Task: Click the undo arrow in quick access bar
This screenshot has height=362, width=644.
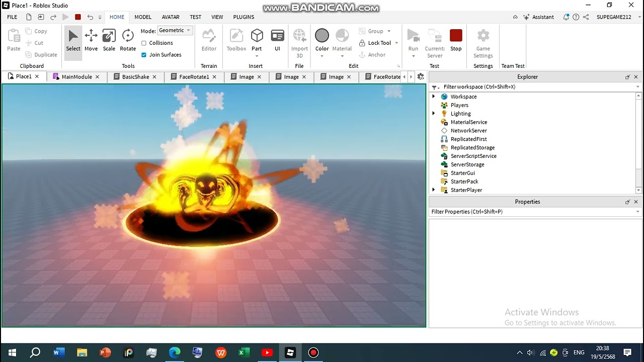Action: pyautogui.click(x=90, y=17)
